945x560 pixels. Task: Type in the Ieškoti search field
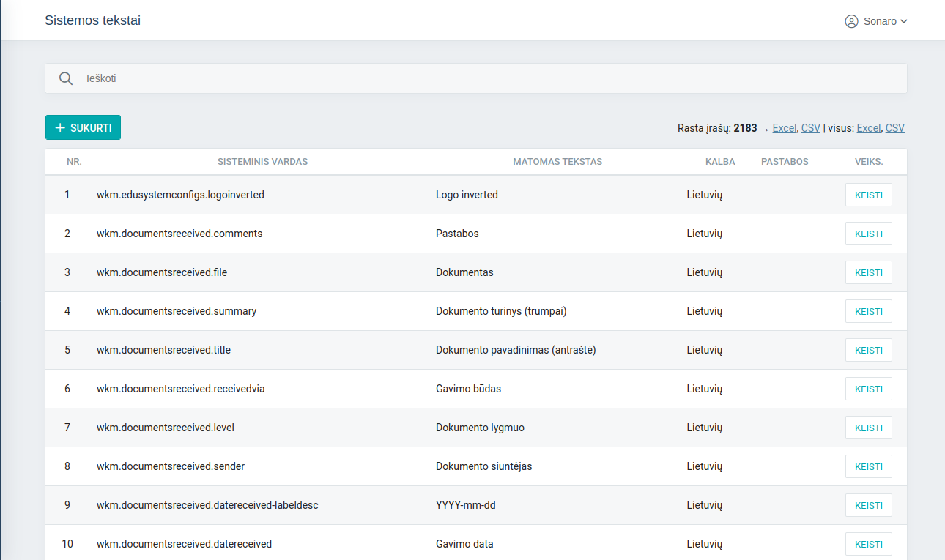point(483,78)
